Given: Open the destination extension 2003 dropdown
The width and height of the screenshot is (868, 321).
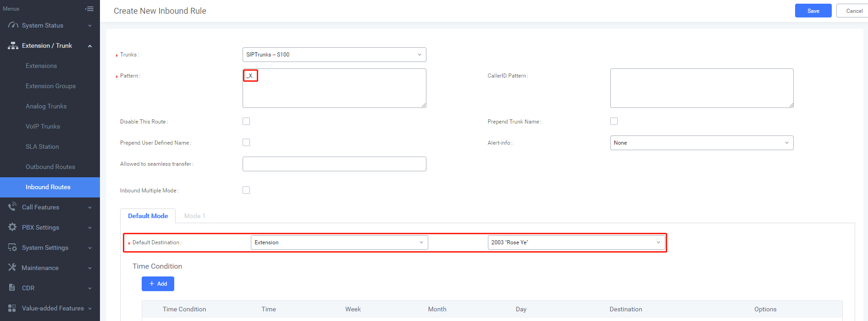Looking at the screenshot, I should [576, 242].
